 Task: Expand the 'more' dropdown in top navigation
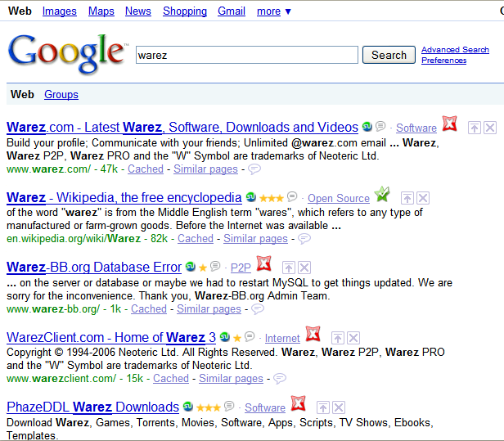[274, 11]
